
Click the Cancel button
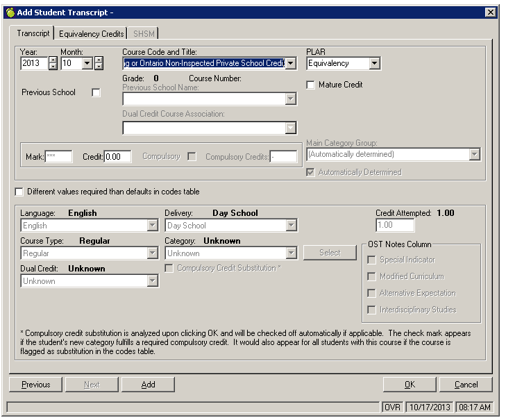tap(466, 385)
